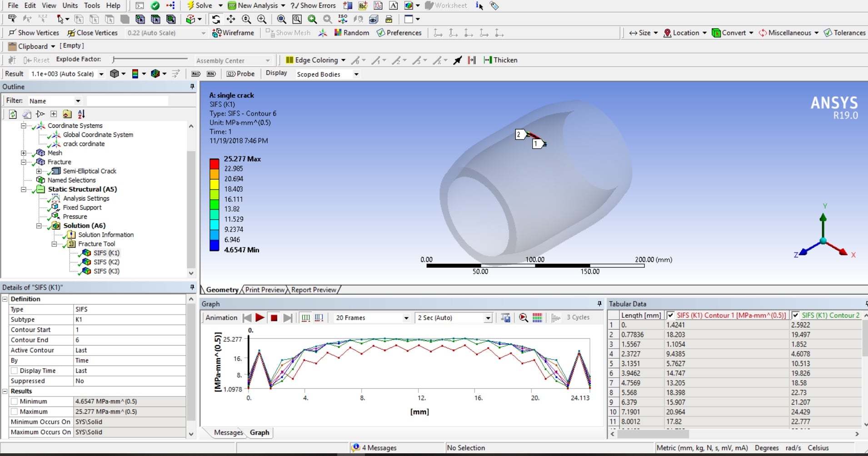Click the Solve lightning icon

pos(191,5)
